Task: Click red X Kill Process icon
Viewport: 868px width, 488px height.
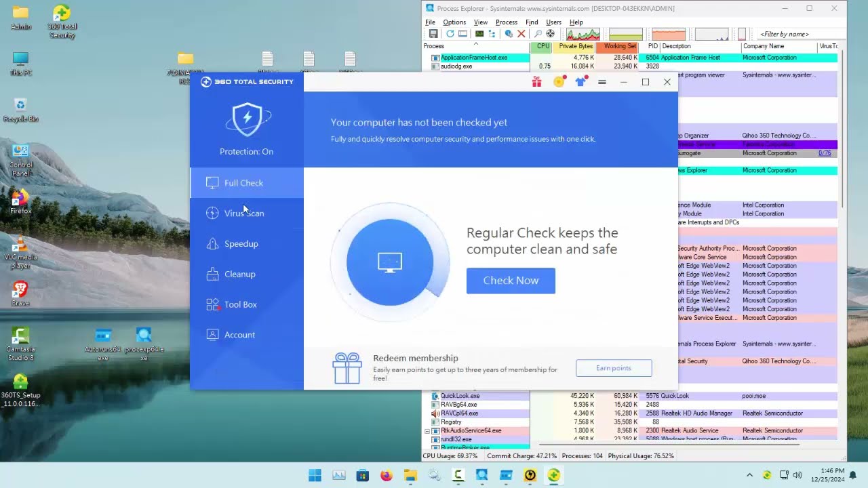Action: pos(521,34)
